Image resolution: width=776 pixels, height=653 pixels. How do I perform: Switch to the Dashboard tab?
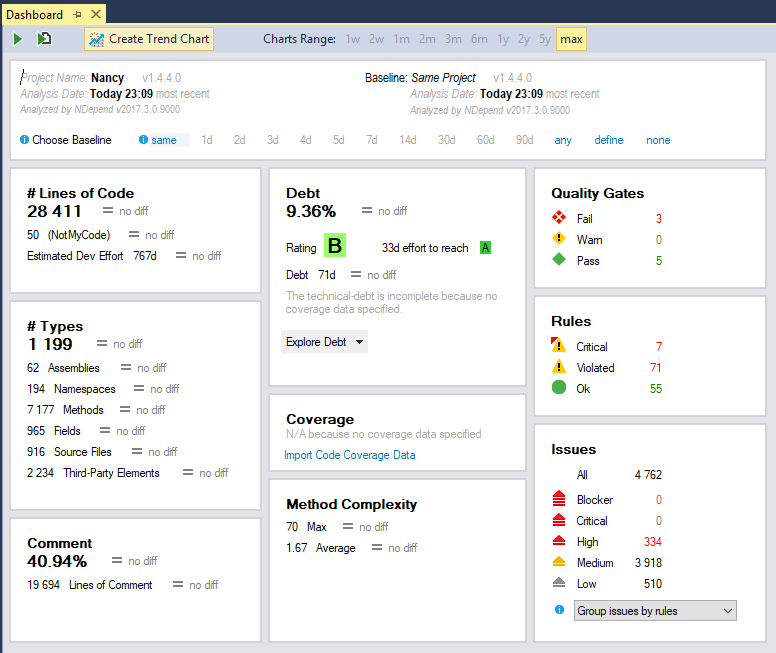pyautogui.click(x=34, y=14)
